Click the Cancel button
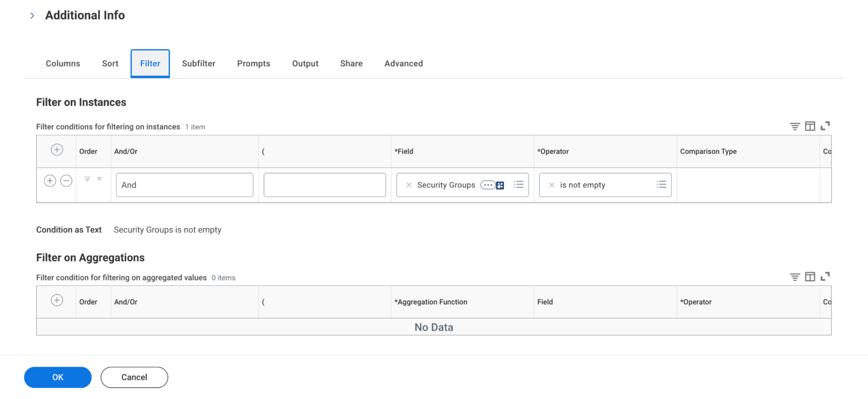 (x=134, y=377)
